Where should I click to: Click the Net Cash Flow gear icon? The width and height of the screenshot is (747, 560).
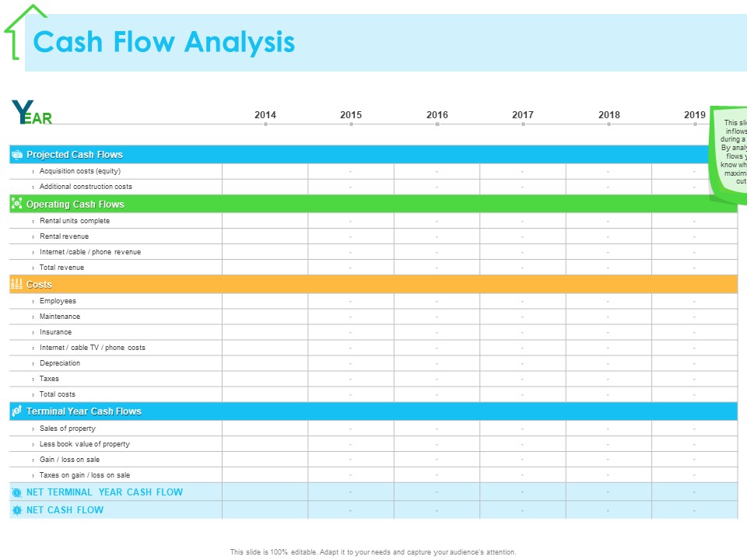(x=16, y=510)
